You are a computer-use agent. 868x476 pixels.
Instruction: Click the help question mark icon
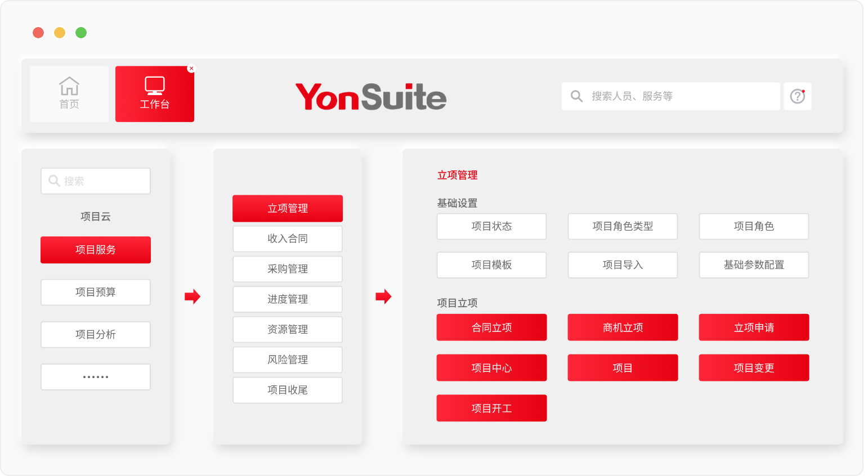[797, 96]
